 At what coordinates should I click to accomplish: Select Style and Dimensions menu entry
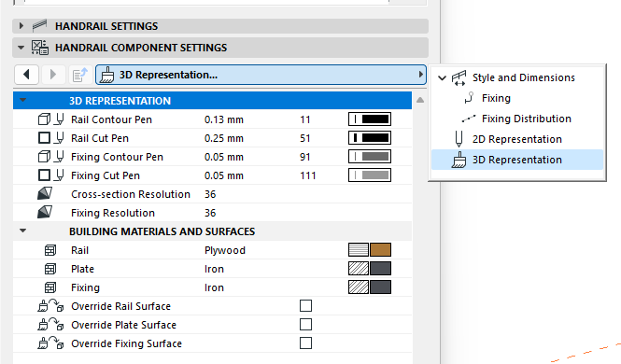pos(523,77)
